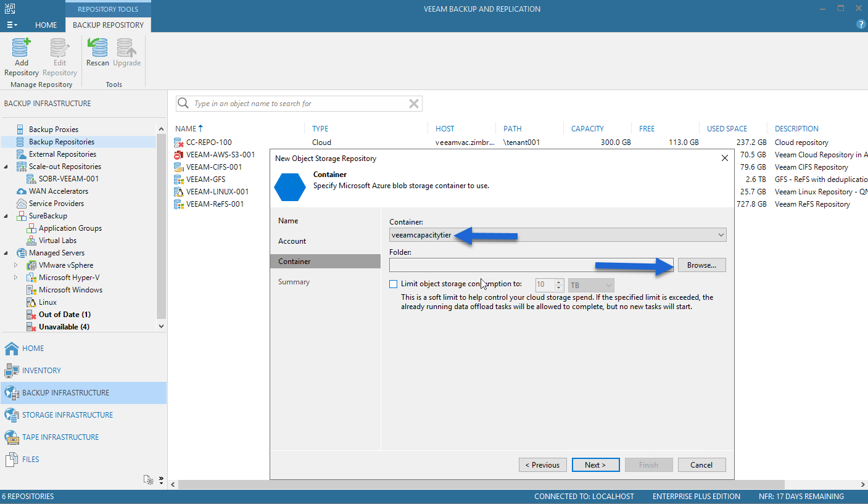The width and height of the screenshot is (868, 504).
Task: Open BACKUP INFRASTRUCTURE navigation view
Action: 84,393
